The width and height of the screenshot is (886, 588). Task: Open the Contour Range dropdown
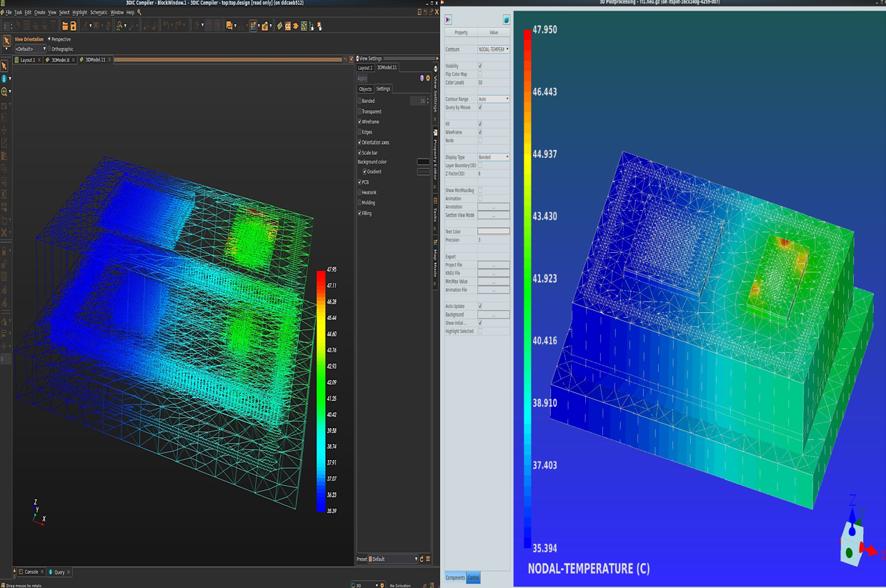[x=493, y=99]
